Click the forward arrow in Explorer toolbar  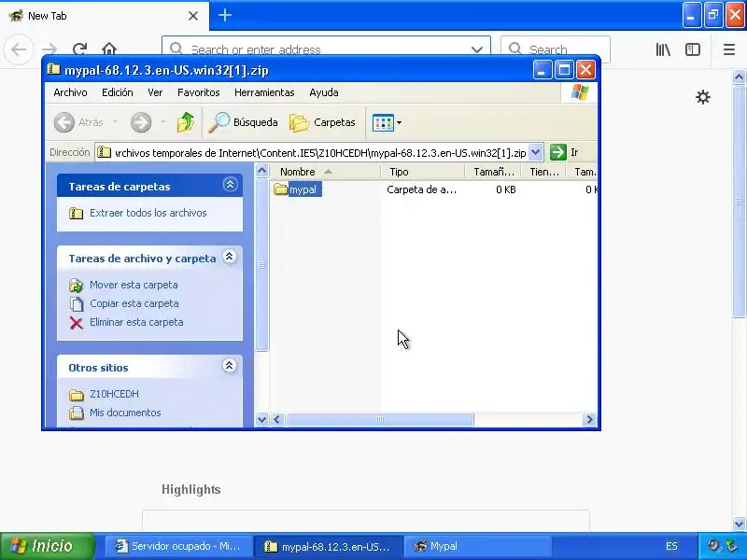[141, 122]
